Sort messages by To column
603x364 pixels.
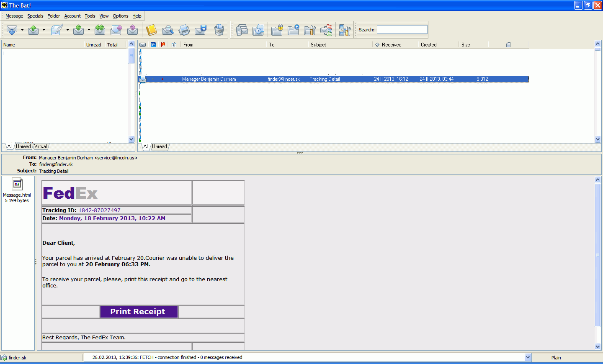[x=287, y=45]
